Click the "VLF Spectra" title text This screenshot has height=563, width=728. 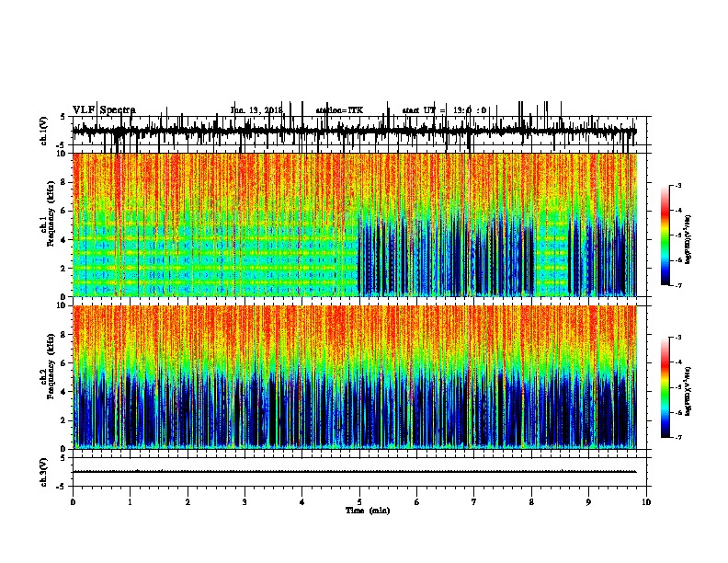[x=104, y=110]
